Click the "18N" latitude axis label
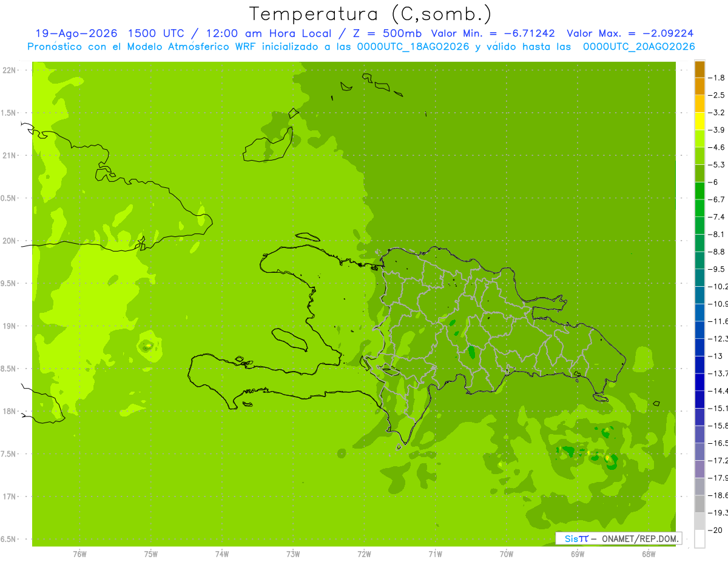 click(x=10, y=412)
